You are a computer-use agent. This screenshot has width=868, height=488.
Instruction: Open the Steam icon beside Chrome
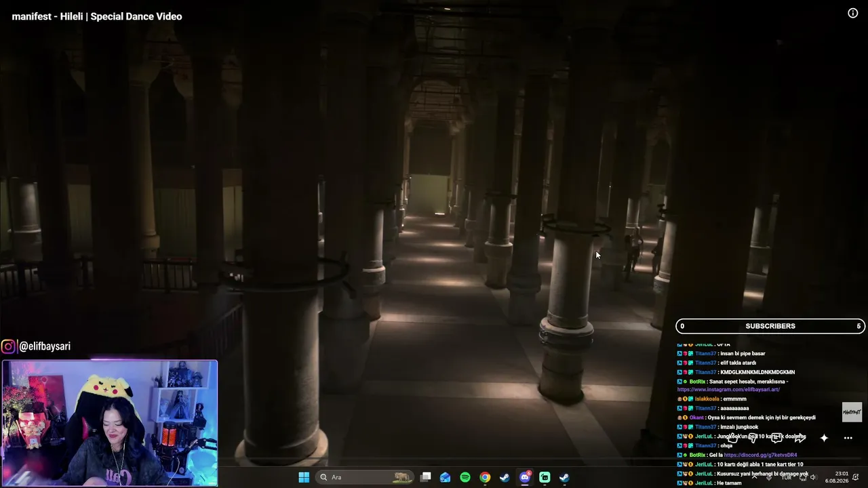505,477
